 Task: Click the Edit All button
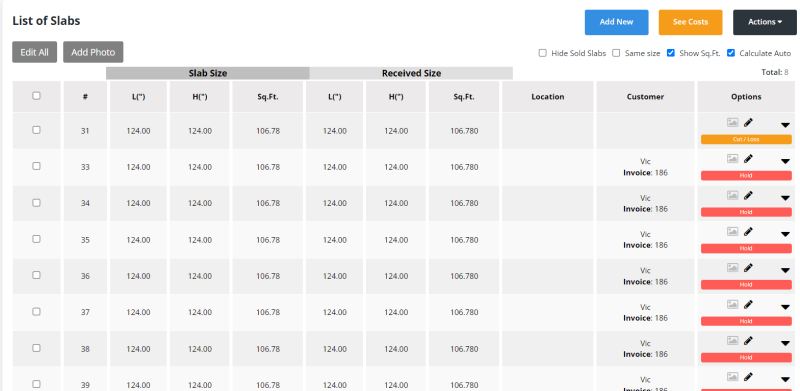point(35,52)
